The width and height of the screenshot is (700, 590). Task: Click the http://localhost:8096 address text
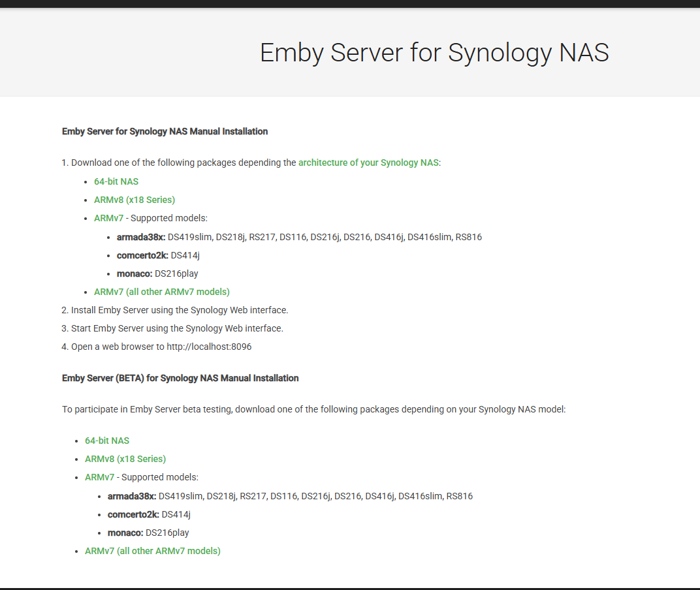[x=209, y=347]
